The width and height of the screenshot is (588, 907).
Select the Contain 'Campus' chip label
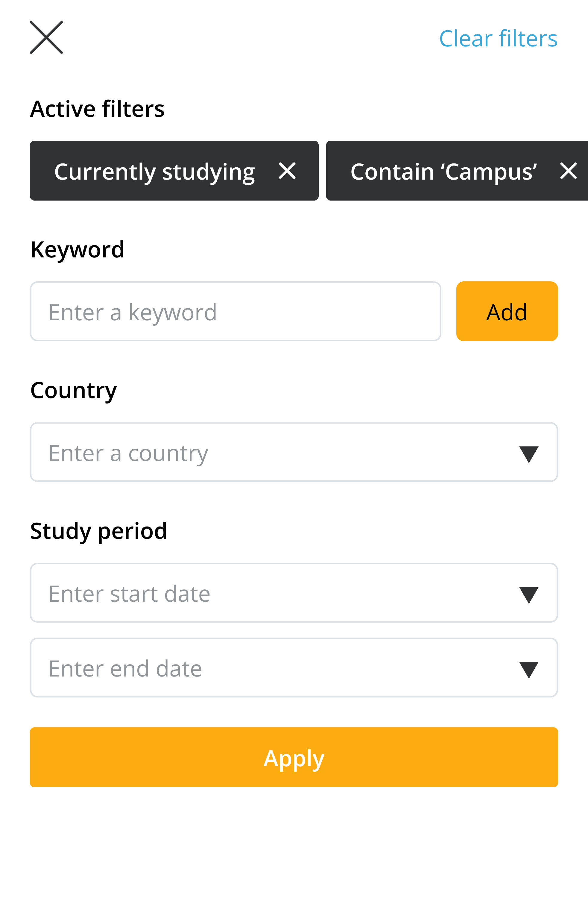[443, 172]
